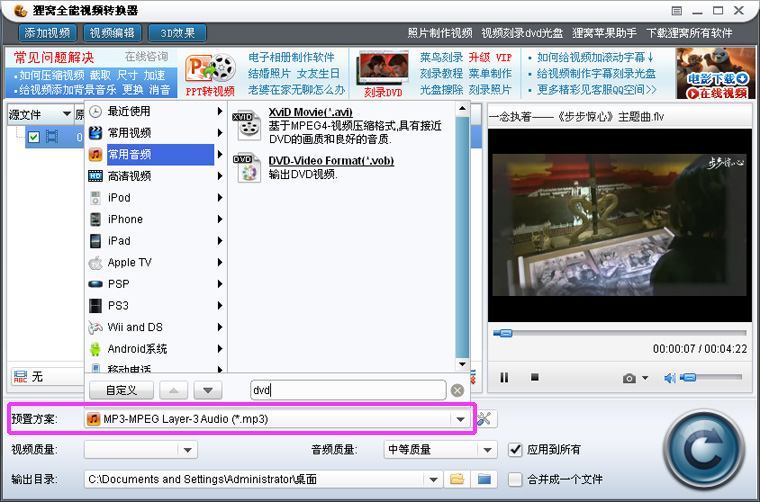Pause the video preview

(x=504, y=377)
